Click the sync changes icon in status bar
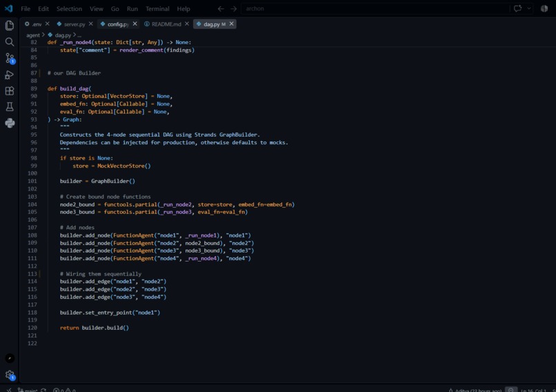The width and height of the screenshot is (556, 392). [43, 390]
